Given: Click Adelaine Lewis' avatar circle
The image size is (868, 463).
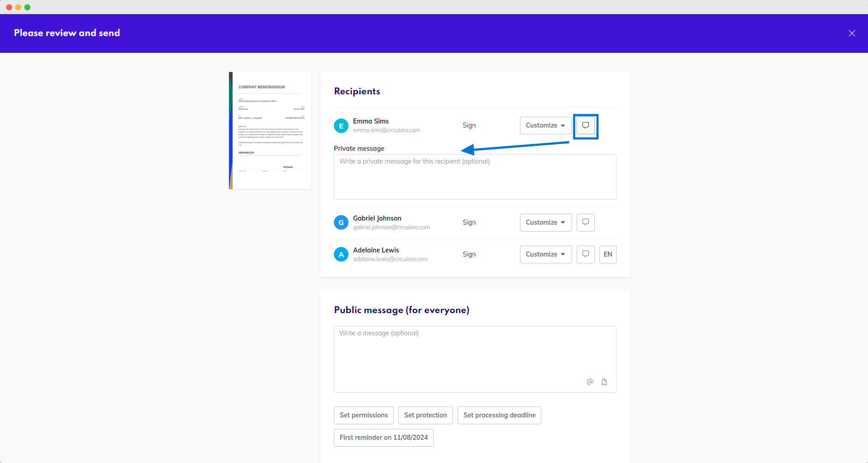Looking at the screenshot, I should [341, 254].
